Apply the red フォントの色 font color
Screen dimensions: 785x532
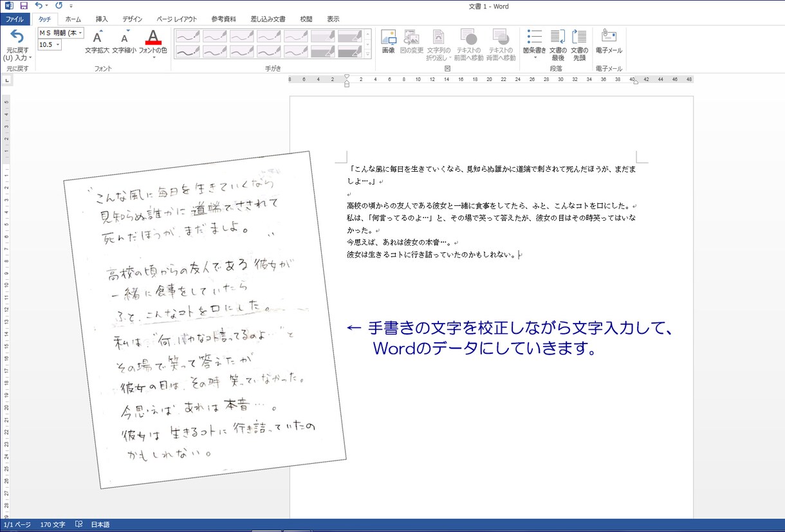coord(152,37)
